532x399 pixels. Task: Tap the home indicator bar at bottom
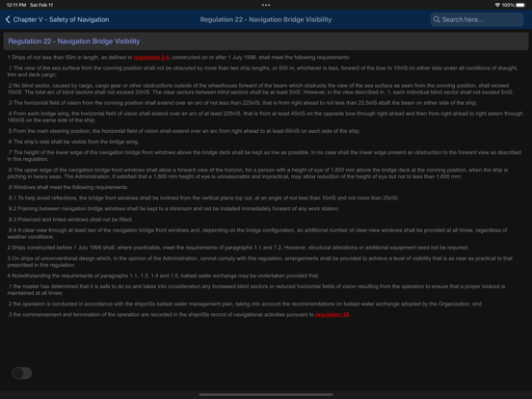(266, 394)
